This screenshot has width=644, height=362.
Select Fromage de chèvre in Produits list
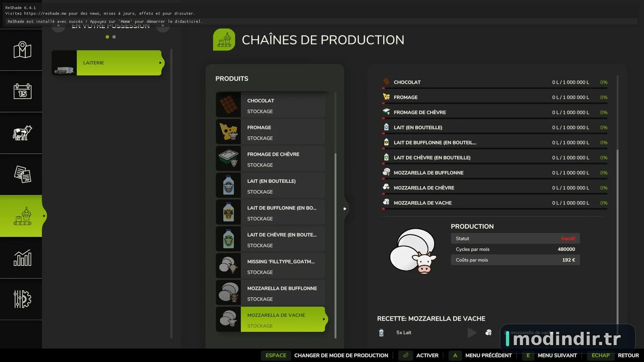270,158
